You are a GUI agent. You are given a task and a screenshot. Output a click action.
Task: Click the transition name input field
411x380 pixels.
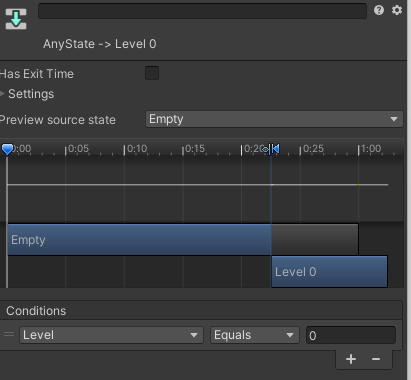point(202,11)
